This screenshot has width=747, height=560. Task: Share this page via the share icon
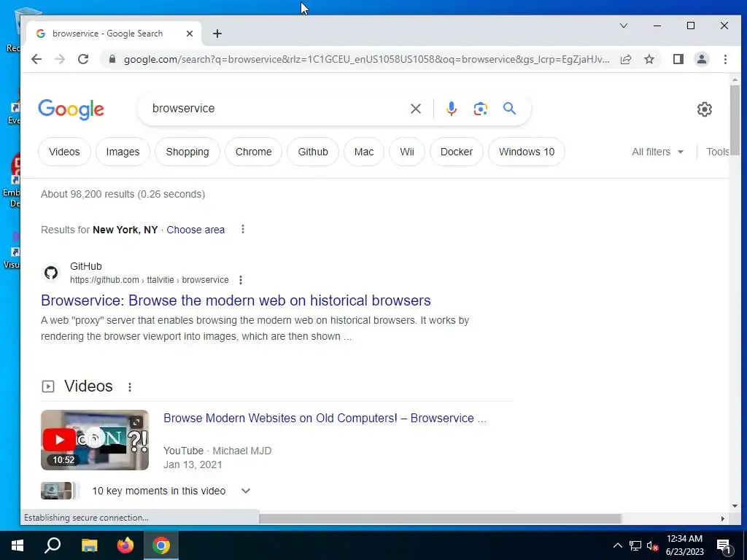click(626, 59)
